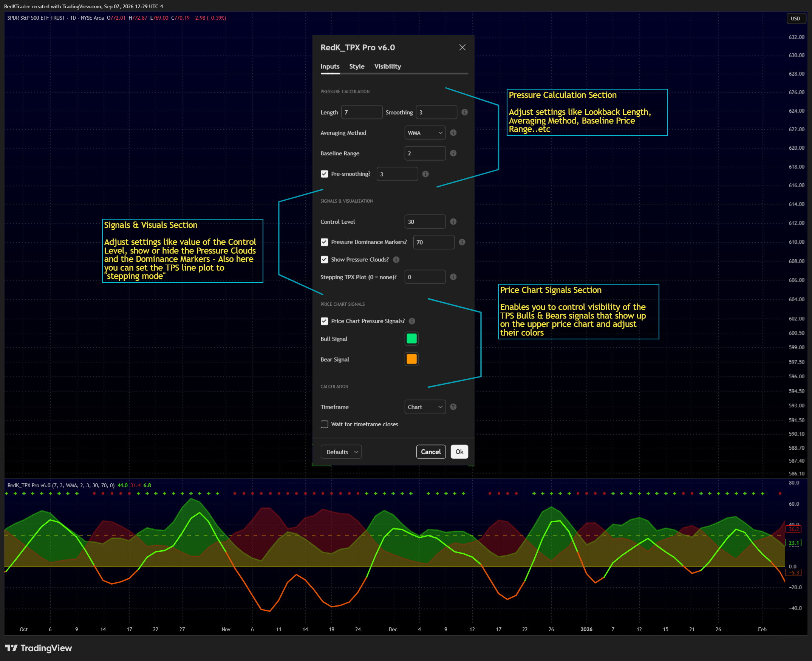
Task: Expand the Defaults dropdown
Action: (x=341, y=452)
